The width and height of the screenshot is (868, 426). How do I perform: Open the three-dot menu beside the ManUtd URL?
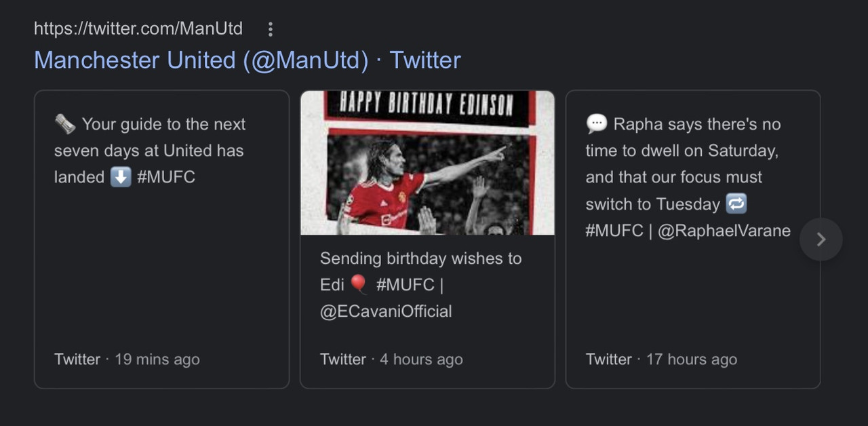click(271, 29)
